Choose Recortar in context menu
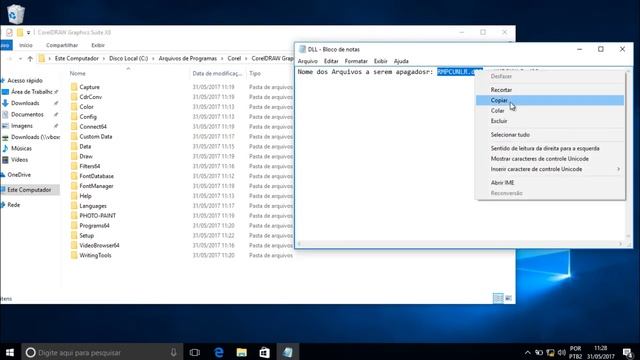The image size is (640, 360). click(x=550, y=90)
